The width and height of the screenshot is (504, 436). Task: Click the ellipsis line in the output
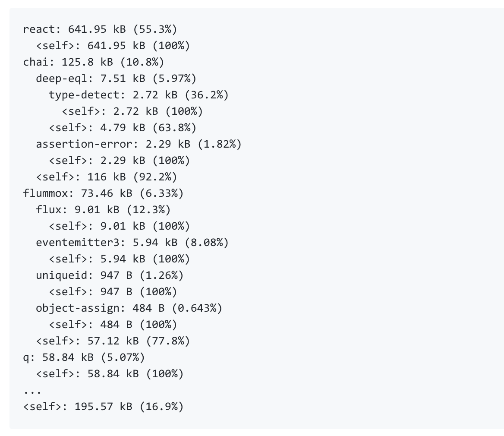coord(32,392)
